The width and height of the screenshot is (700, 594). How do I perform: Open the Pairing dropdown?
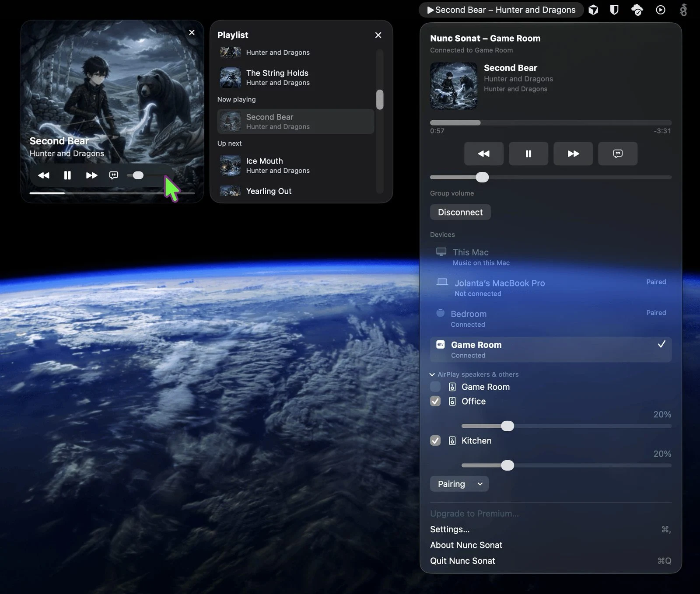point(459,484)
